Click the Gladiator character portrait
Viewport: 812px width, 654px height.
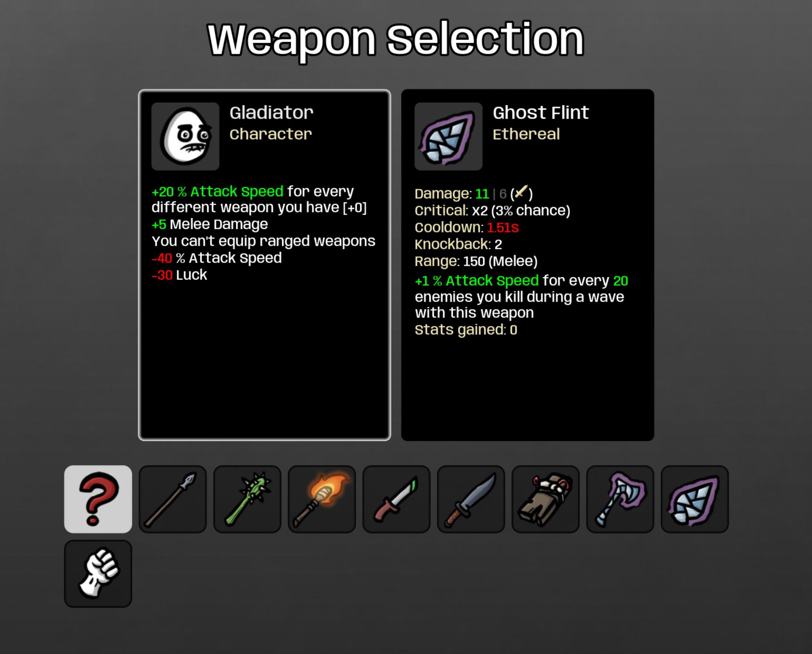coord(185,136)
